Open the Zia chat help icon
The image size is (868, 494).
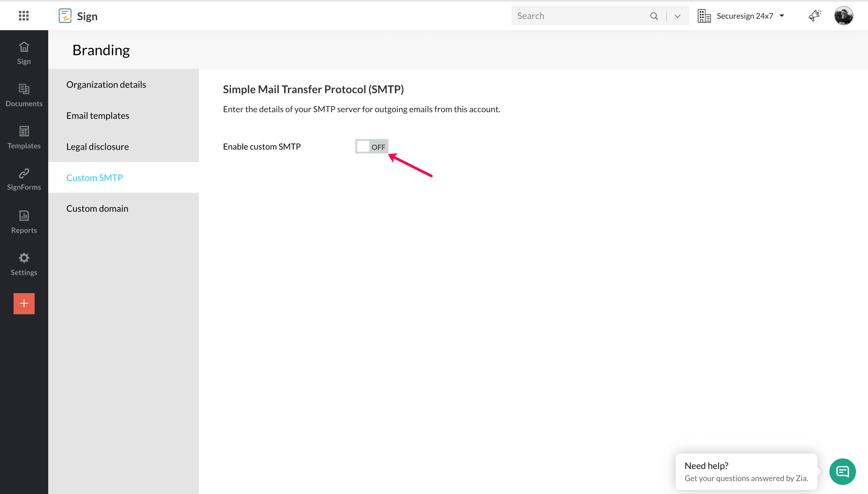(x=842, y=471)
